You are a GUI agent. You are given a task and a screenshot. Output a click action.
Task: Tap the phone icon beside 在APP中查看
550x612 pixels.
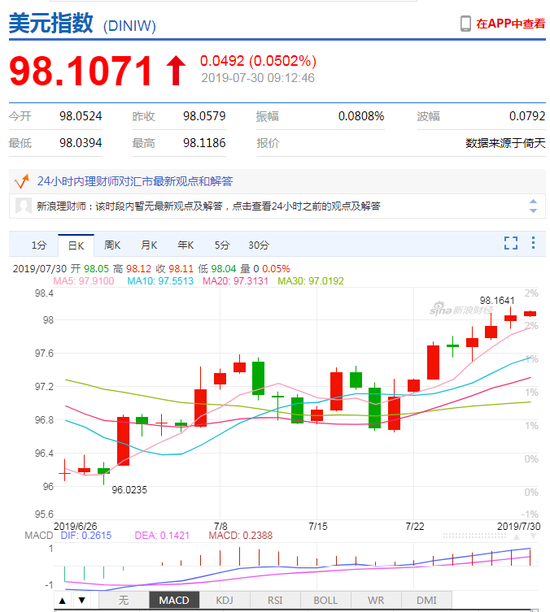coord(465,24)
